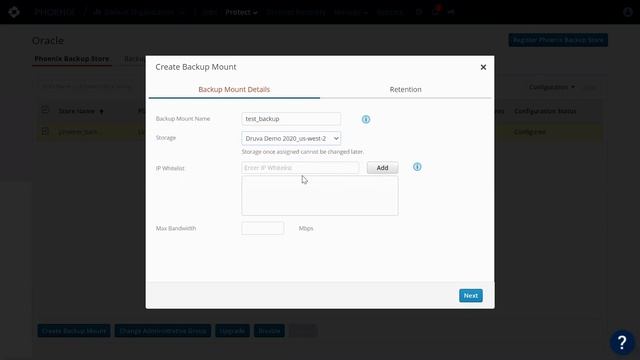Click the "Oracle" page heading
The width and height of the screenshot is (640, 360).
pos(48,41)
